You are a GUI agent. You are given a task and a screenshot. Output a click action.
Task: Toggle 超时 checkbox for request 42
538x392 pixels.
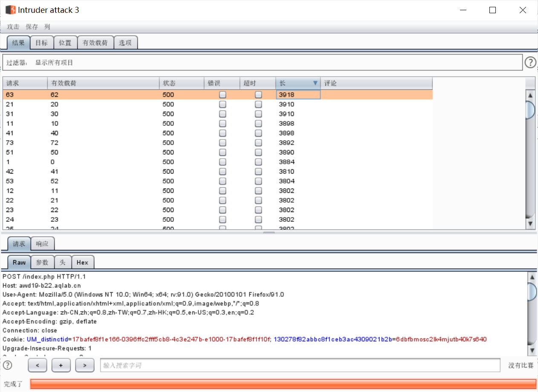(258, 171)
